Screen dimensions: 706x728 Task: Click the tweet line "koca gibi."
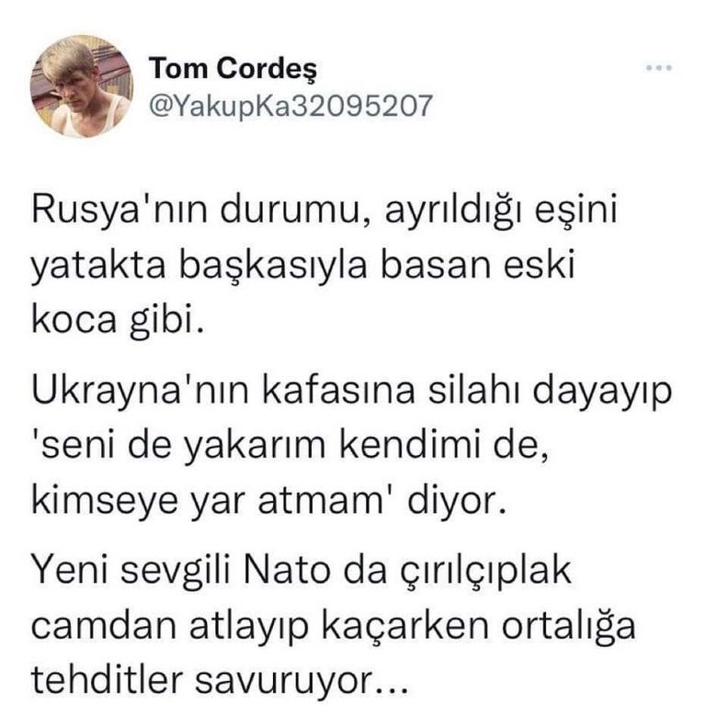[114, 323]
